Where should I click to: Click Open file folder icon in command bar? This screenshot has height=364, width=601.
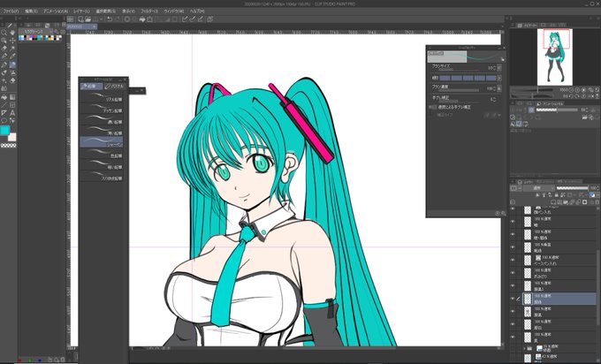click(x=88, y=19)
